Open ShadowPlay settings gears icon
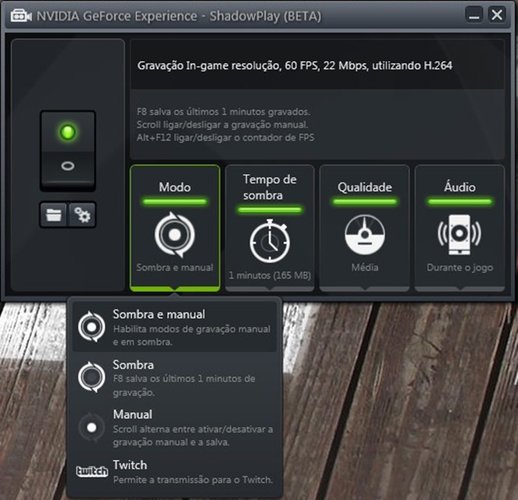Screen dimensions: 518x500 pyautogui.click(x=82, y=215)
